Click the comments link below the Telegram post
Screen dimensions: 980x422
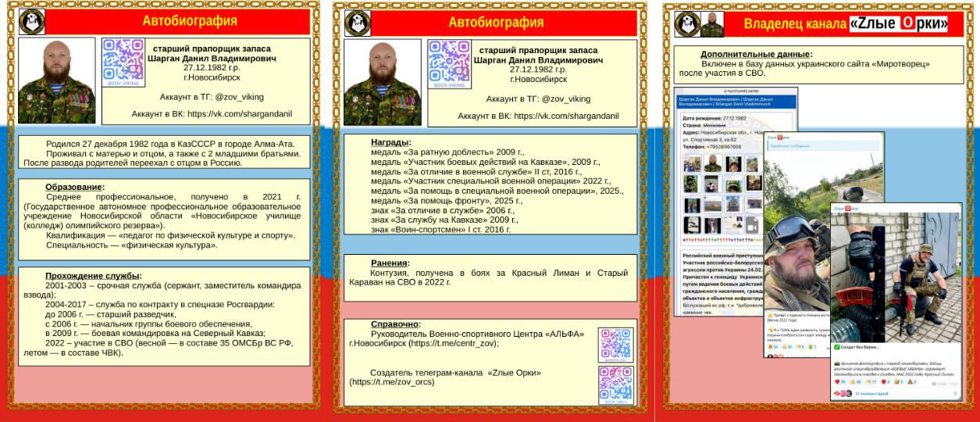point(875,394)
